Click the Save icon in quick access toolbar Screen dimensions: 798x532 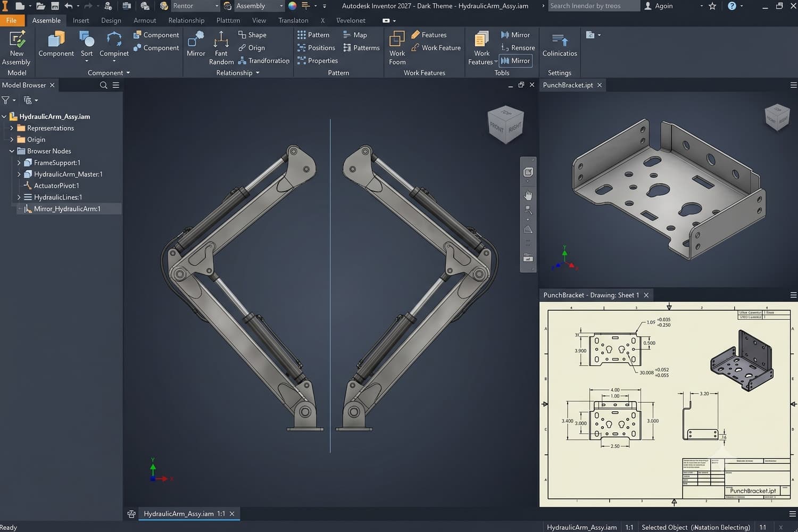pos(55,6)
